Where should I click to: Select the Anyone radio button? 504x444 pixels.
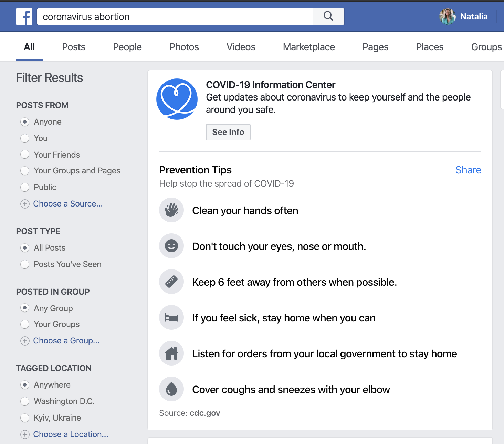click(x=25, y=122)
